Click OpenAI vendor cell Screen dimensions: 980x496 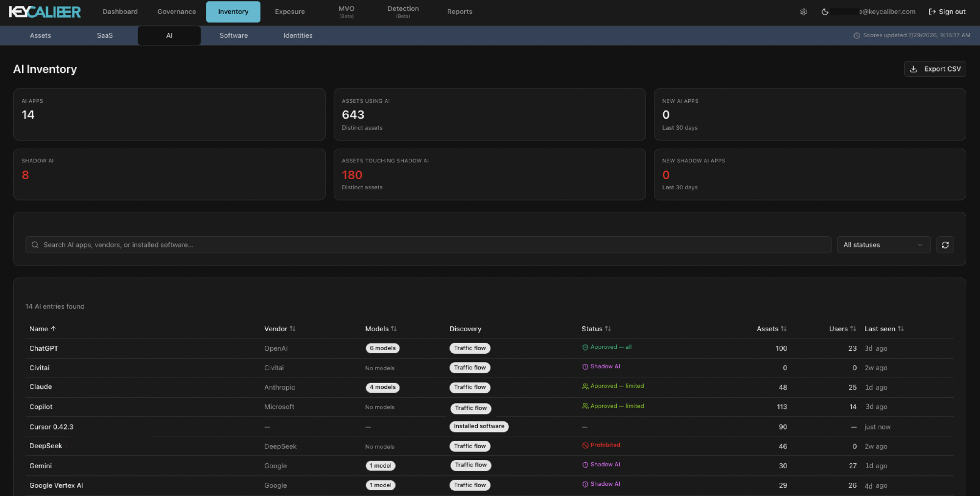(276, 348)
